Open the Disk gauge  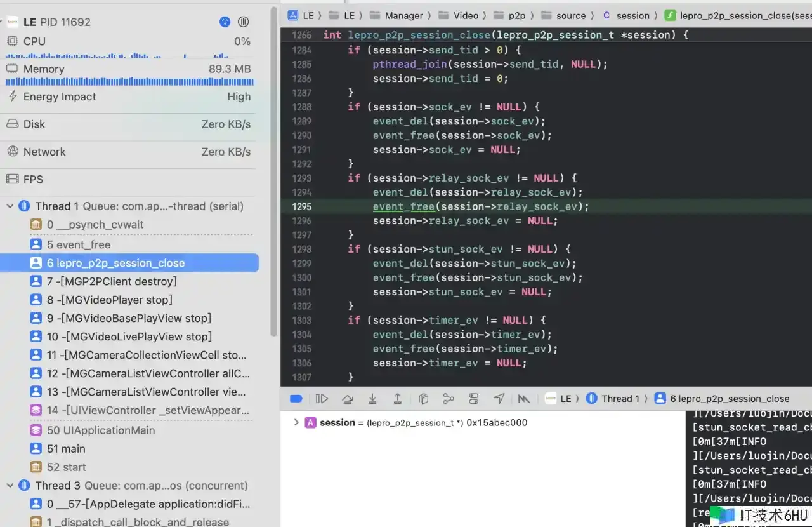click(x=128, y=124)
